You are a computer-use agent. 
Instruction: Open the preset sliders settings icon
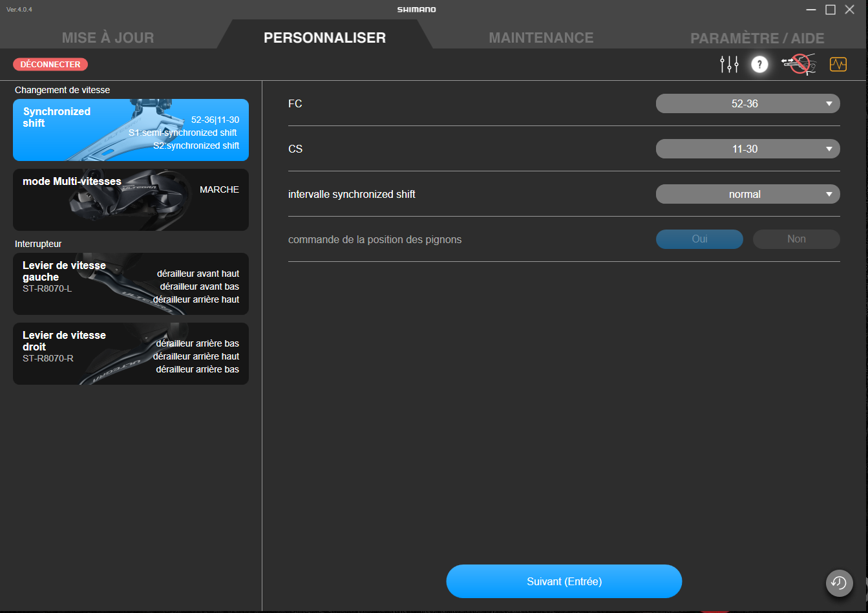tap(729, 65)
